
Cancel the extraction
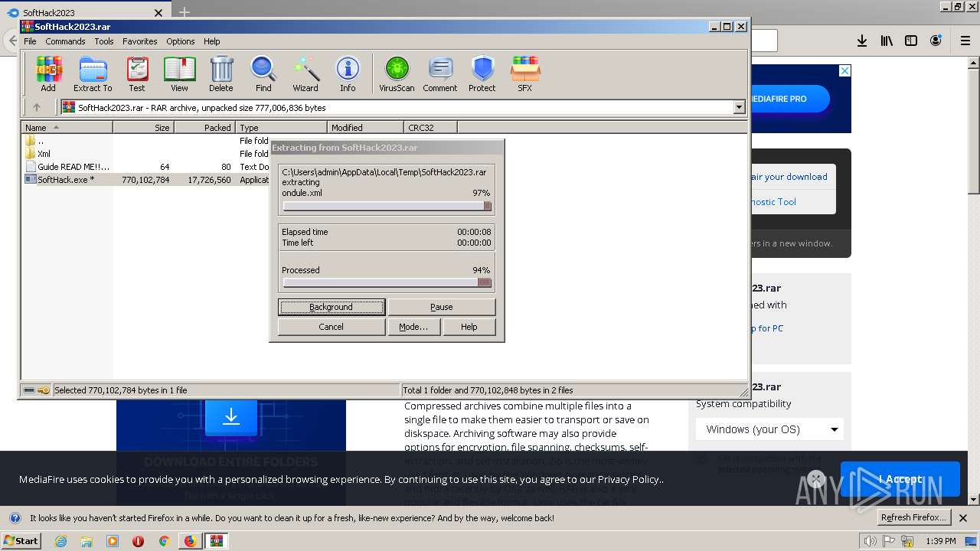(x=331, y=327)
